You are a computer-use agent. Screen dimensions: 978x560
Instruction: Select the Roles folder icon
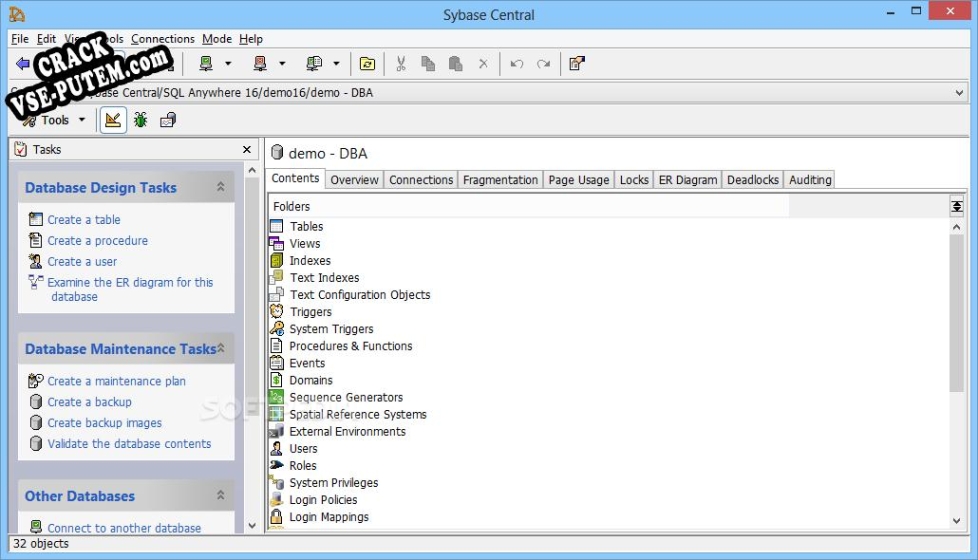tap(276, 465)
